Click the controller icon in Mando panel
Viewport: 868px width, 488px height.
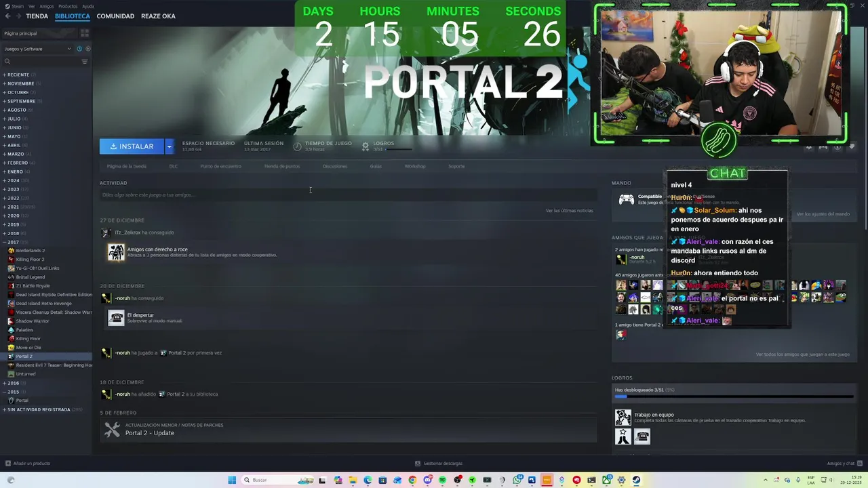(626, 199)
